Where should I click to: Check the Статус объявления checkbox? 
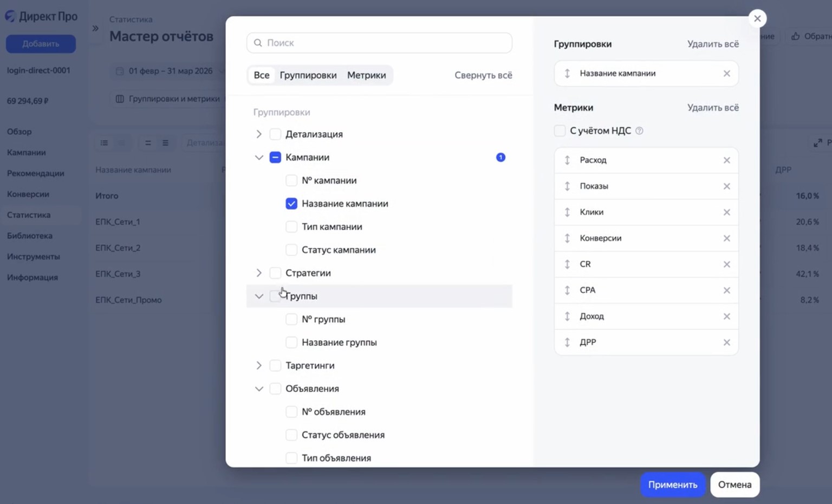pyautogui.click(x=291, y=435)
